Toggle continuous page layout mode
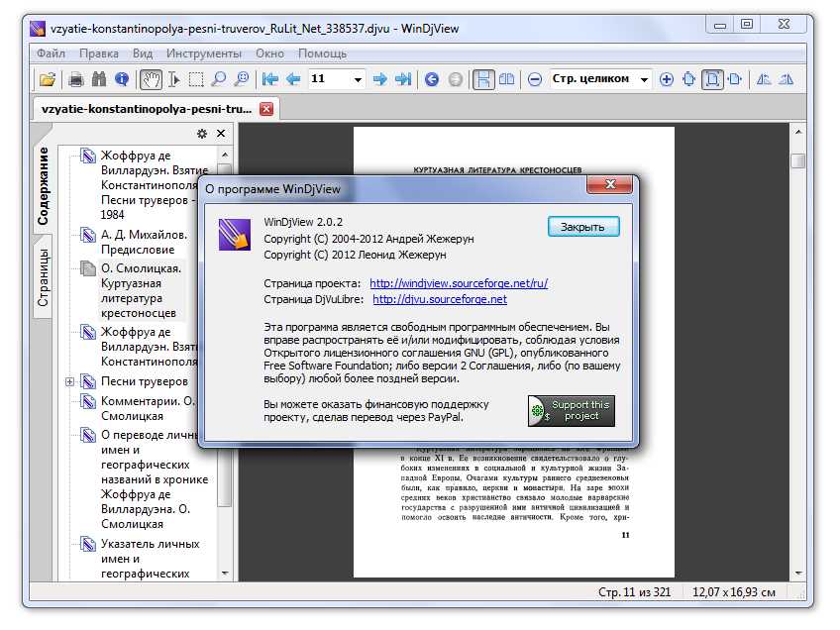The height and width of the screenshot is (630, 840). [x=482, y=79]
